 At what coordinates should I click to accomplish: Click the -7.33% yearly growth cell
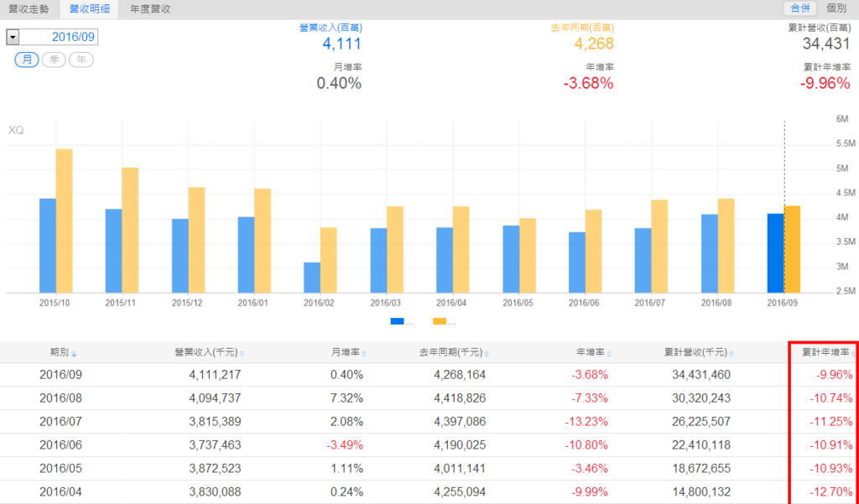tap(590, 398)
